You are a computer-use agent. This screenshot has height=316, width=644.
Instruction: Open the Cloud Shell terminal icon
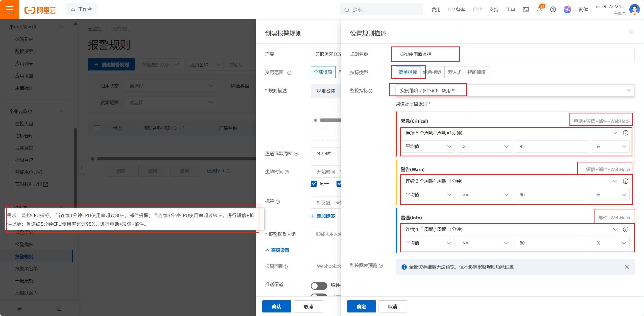[x=526, y=10]
